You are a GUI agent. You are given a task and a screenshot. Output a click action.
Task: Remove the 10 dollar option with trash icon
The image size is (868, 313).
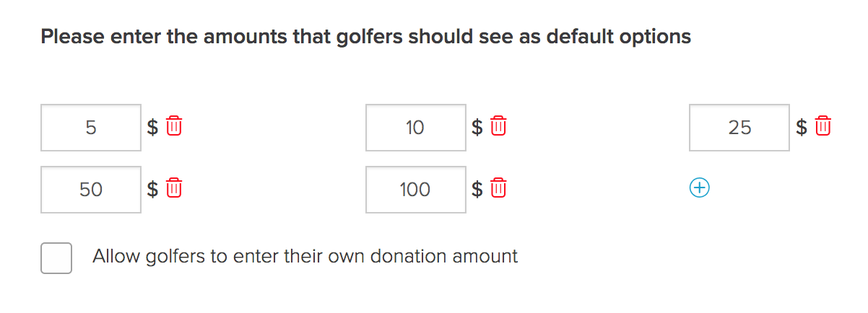[499, 127]
